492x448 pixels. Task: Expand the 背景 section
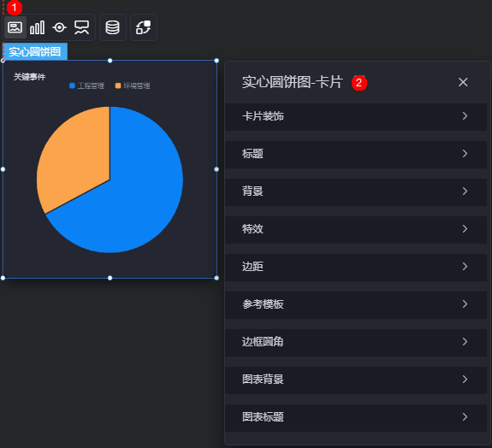coord(356,192)
